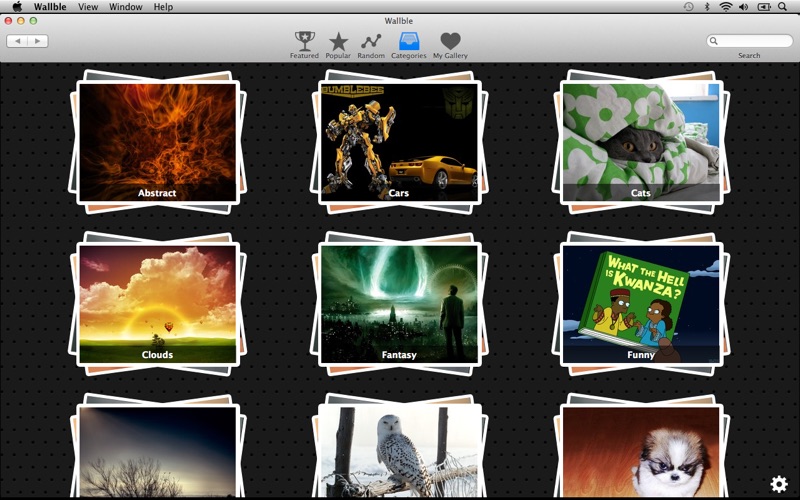Open the Window menu
The height and width of the screenshot is (500, 800).
[x=125, y=7]
